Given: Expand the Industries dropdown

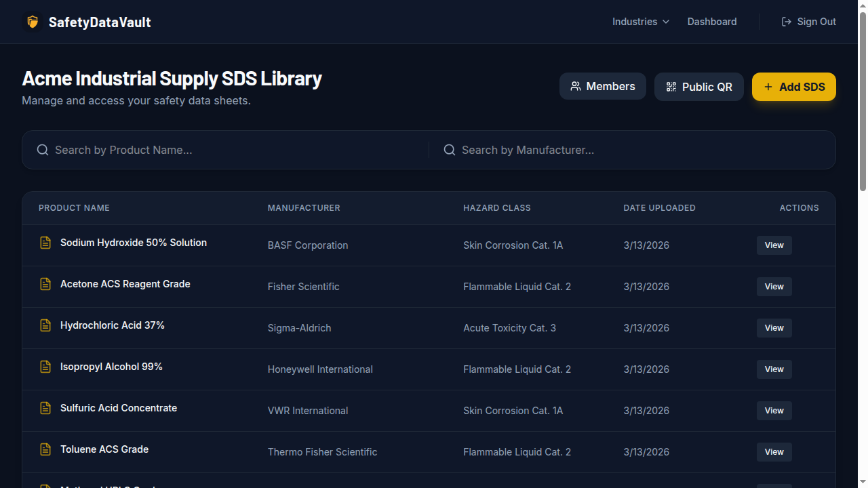Looking at the screenshot, I should (x=640, y=21).
